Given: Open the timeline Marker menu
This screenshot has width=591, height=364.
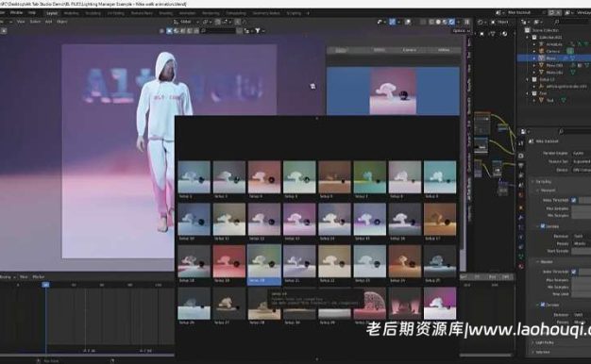Looking at the screenshot, I should 38,277.
